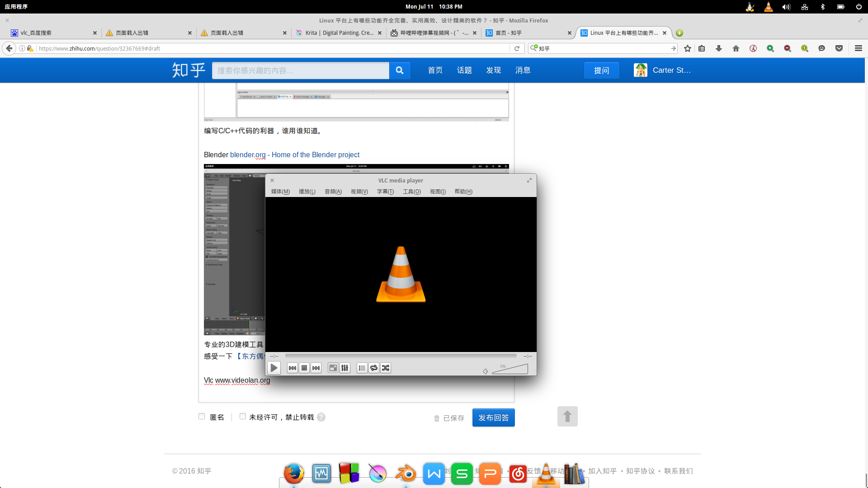
Task: Open a new Firefox tab
Action: click(x=679, y=33)
